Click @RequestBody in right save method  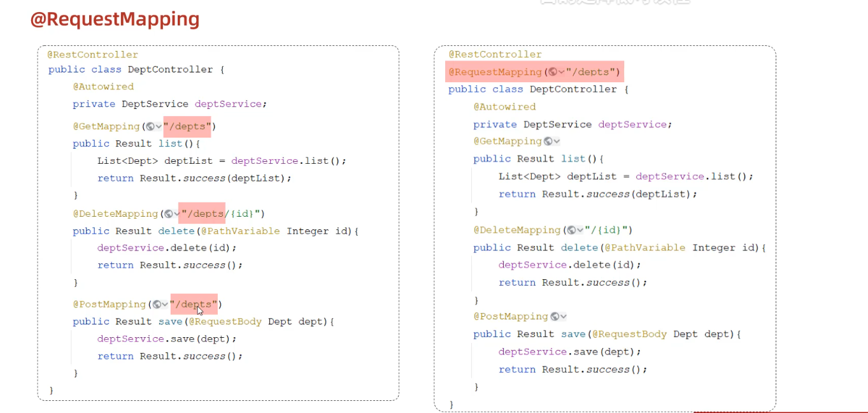pos(629,334)
